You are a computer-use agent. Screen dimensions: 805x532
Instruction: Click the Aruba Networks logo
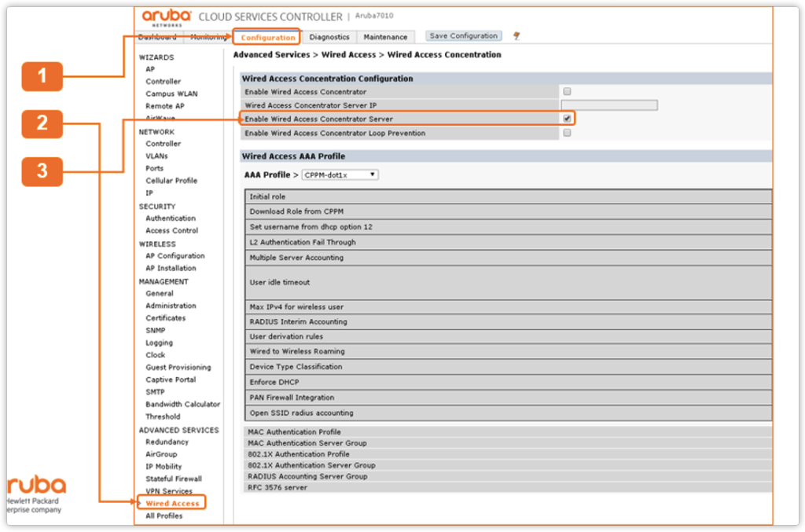pos(167,17)
